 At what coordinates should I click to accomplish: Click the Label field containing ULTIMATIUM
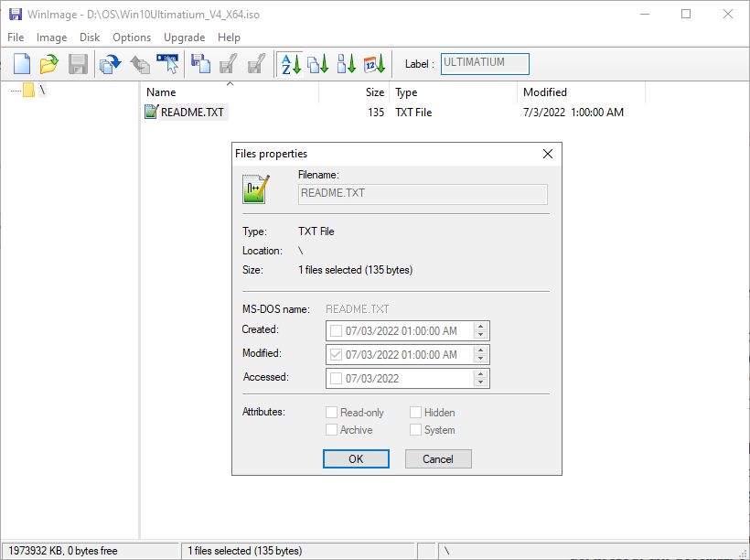[485, 64]
